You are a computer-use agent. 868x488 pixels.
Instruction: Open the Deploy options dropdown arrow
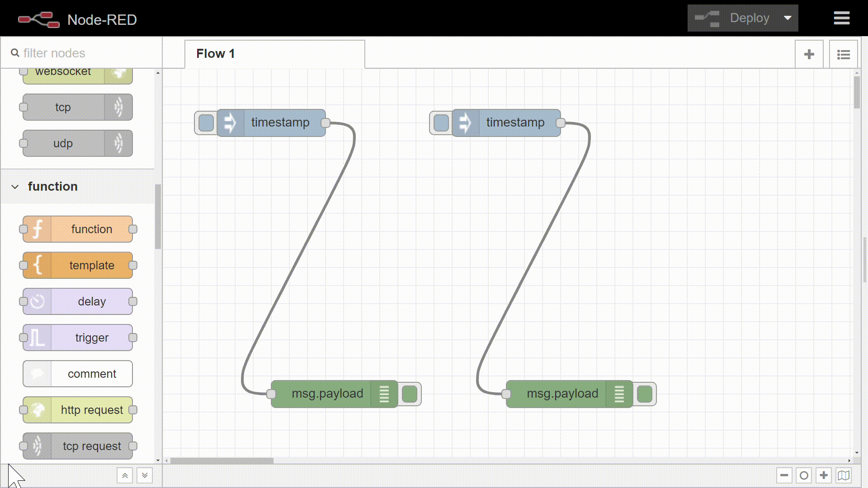(788, 18)
